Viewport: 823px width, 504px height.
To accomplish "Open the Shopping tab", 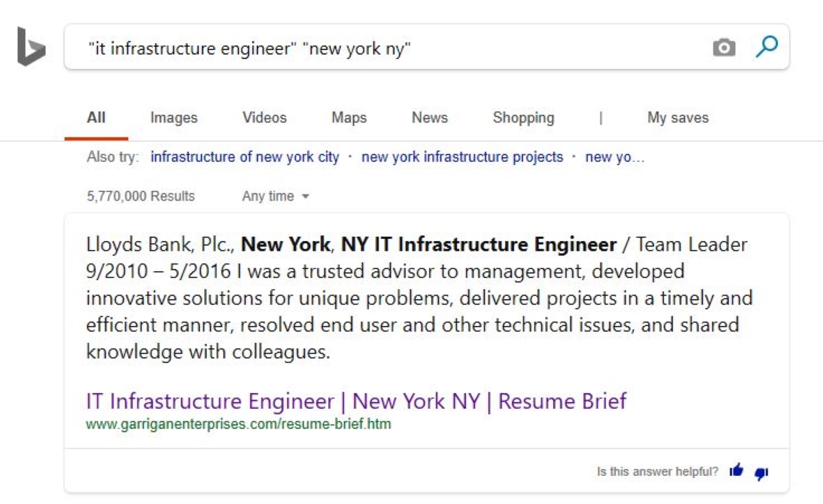I will click(524, 118).
